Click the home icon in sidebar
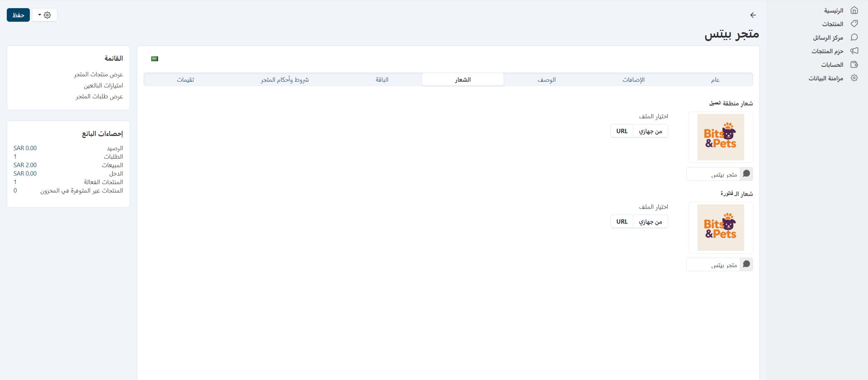Viewport: 868px width, 380px height. 854,10
